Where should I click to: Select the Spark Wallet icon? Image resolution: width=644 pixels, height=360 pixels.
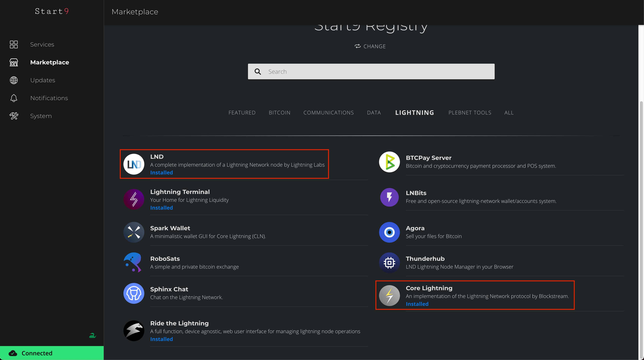pos(134,232)
